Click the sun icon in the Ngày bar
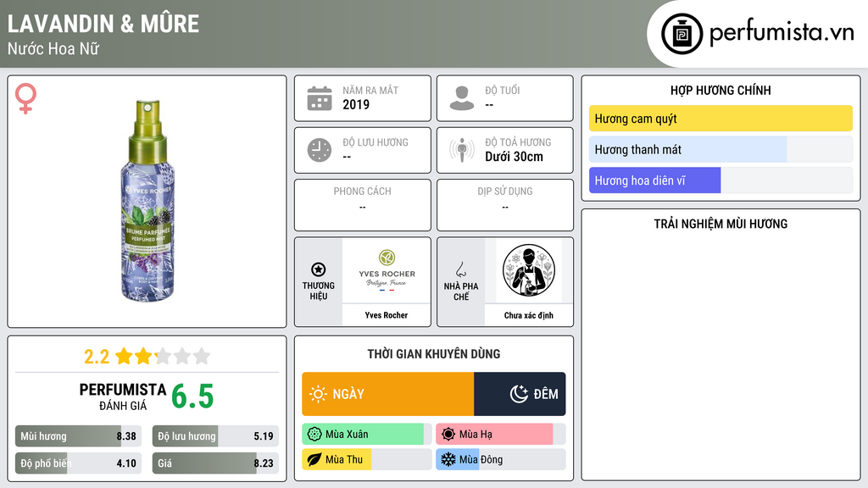The height and width of the screenshot is (488, 868). click(x=318, y=394)
